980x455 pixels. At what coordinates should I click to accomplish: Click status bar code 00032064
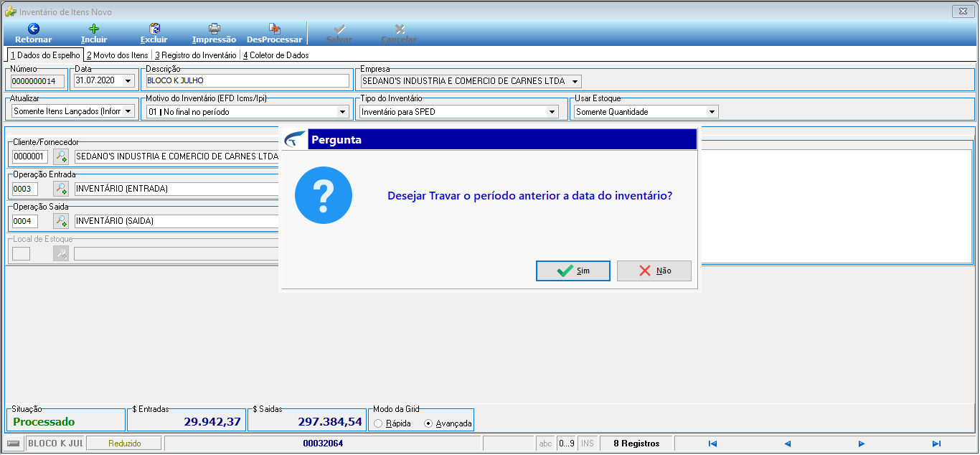323,444
